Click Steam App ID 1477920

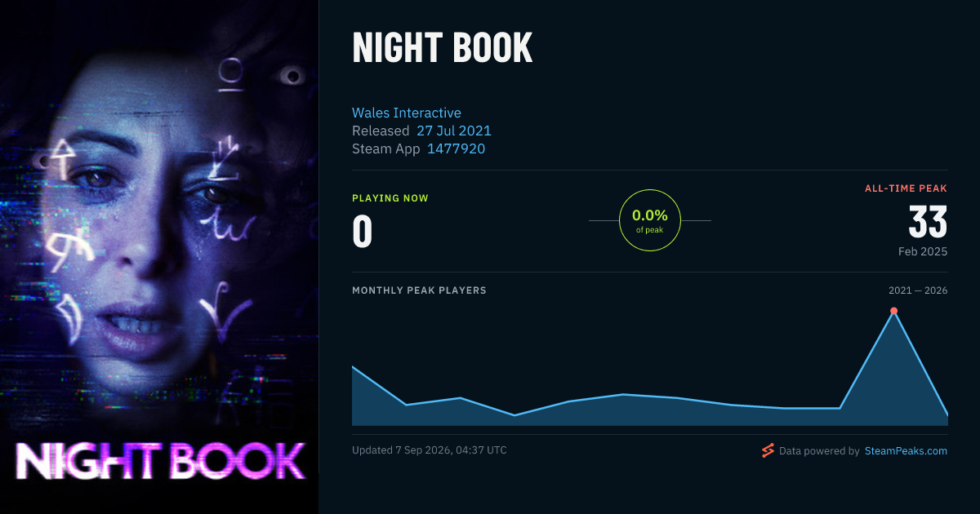[x=457, y=148]
